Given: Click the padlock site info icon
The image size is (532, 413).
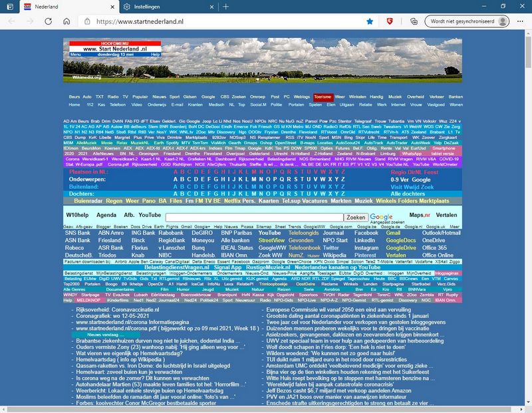Looking at the screenshot, I should pyautogui.click(x=87, y=21).
